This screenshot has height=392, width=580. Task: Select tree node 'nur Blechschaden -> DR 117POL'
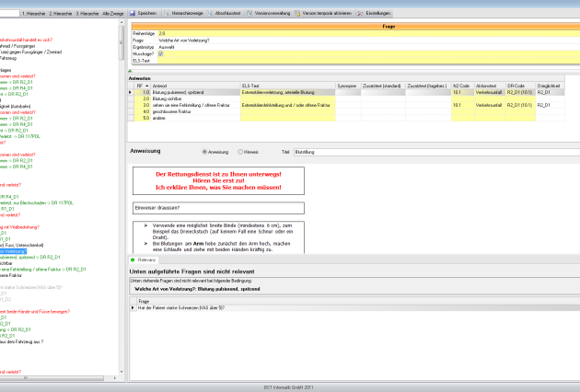pos(37,203)
